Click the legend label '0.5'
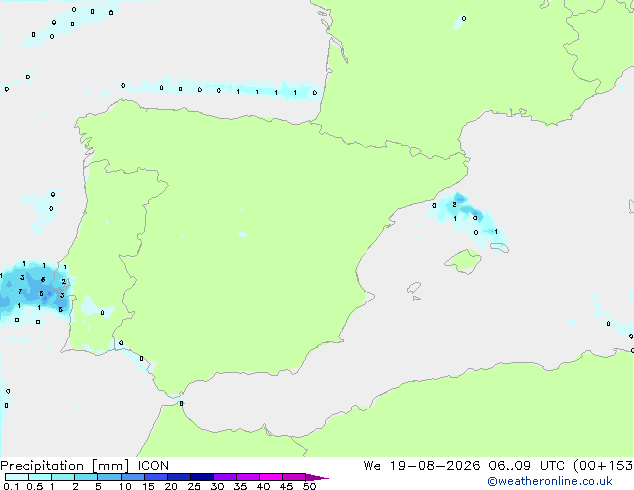The width and height of the screenshot is (634, 490). point(35,486)
